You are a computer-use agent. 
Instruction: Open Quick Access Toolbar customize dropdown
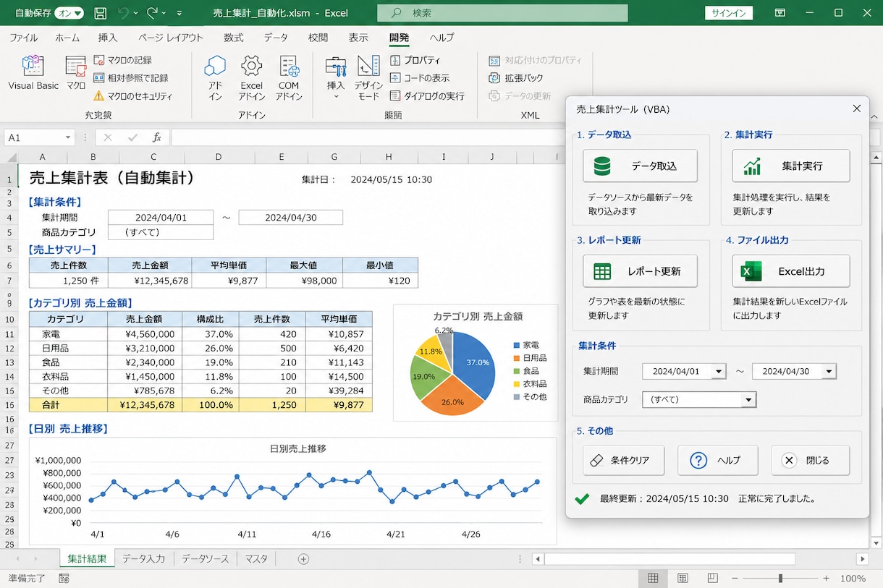click(179, 13)
